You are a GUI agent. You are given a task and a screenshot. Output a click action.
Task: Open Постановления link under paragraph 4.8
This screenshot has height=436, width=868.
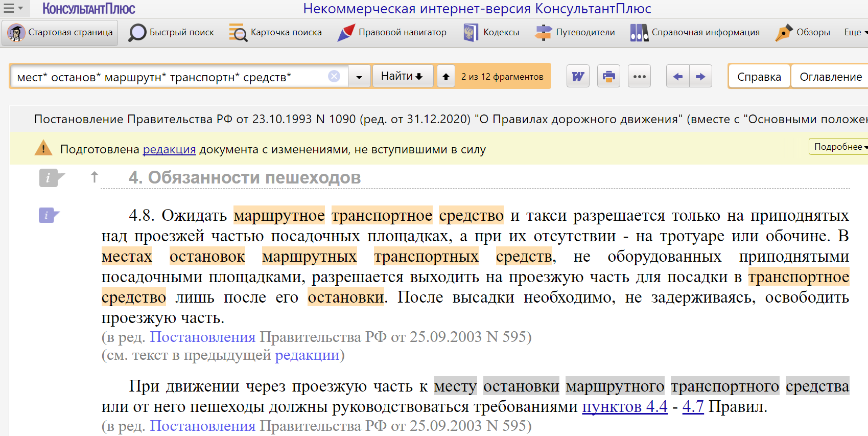pyautogui.click(x=202, y=337)
